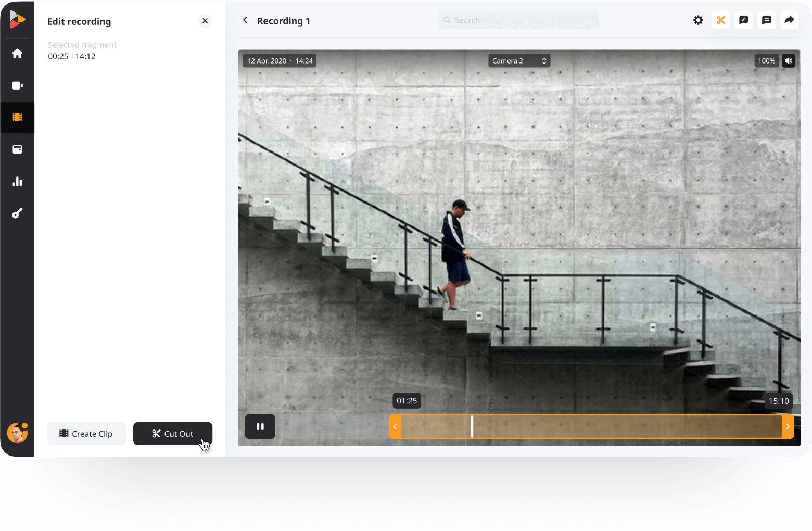Open the key icon in sidebar
This screenshot has height=531, width=812.
coord(17,213)
